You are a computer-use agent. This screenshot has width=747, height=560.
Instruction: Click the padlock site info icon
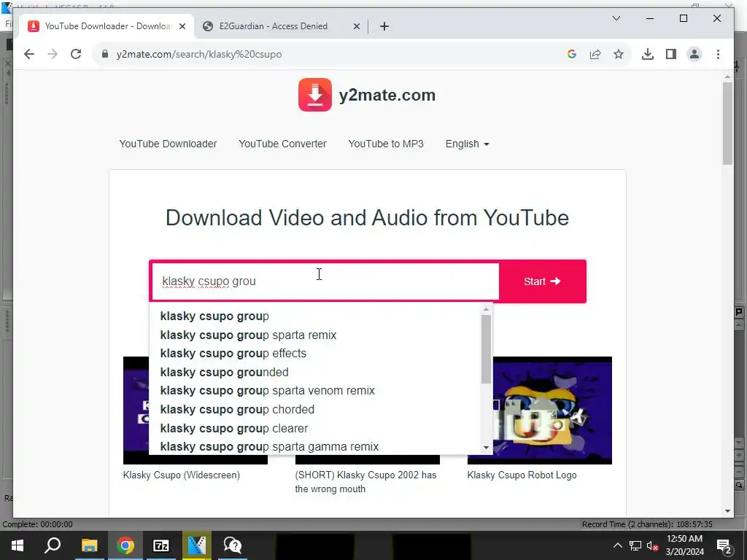(x=105, y=54)
